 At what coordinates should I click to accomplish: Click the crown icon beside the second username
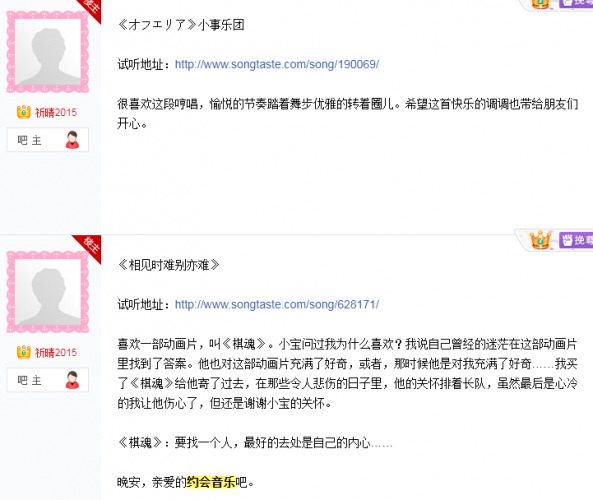(x=23, y=352)
